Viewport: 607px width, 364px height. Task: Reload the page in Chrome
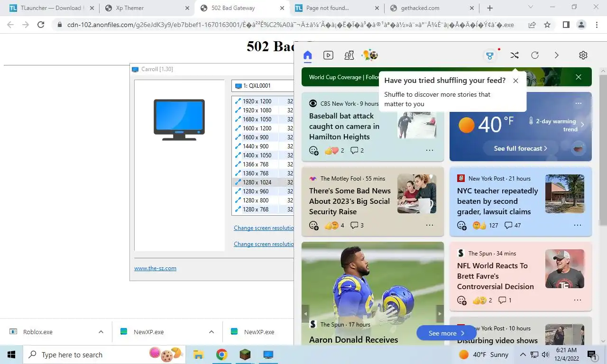coord(41,25)
